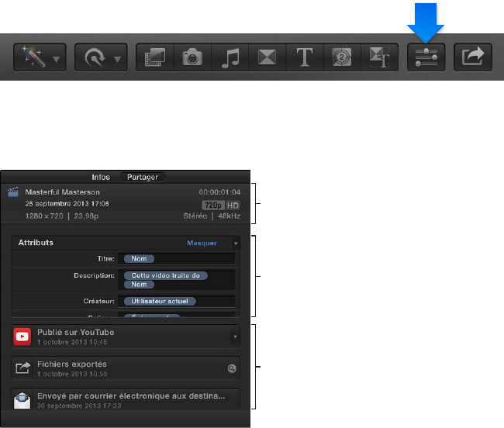Click the '1 octobre 2013 10:46' date

(x=72, y=342)
